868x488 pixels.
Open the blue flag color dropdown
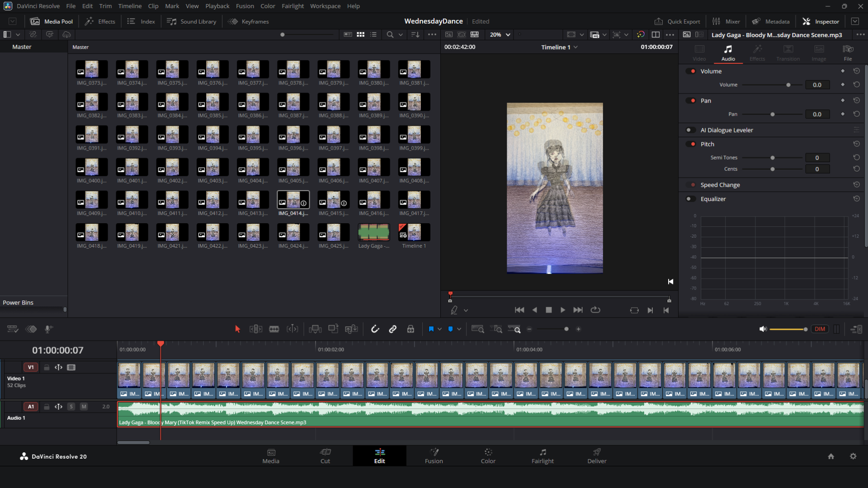(439, 329)
